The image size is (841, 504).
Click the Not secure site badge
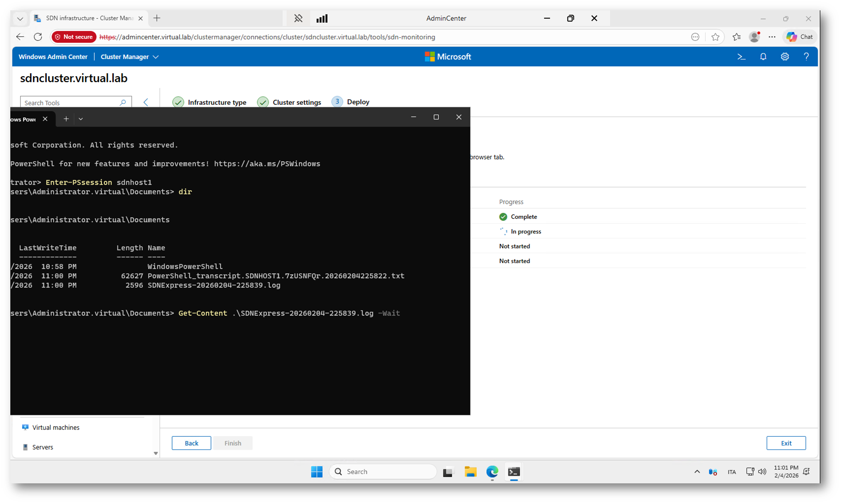point(74,37)
